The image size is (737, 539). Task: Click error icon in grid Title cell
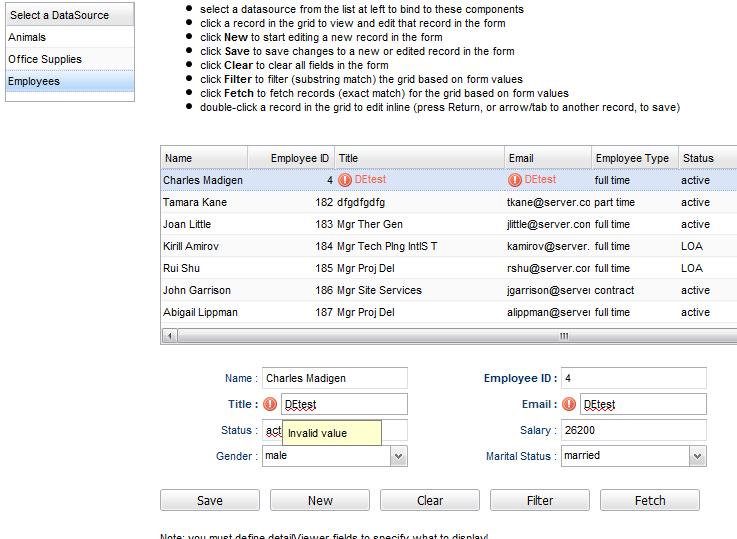pyautogui.click(x=345, y=180)
